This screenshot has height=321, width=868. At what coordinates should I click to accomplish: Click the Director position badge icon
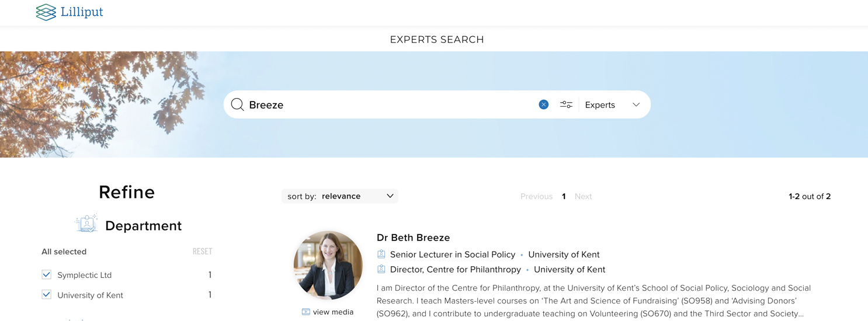(x=381, y=270)
